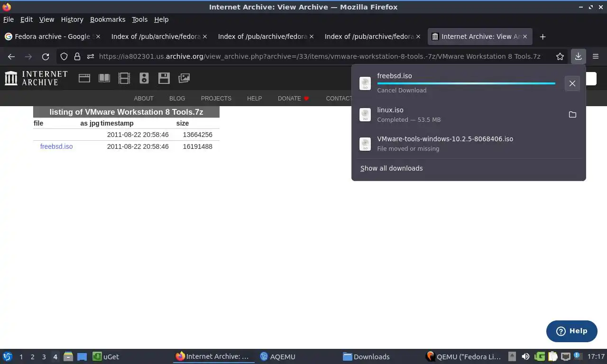Screen dimensions: 607x364
Task: Show linux.iso in containing folder
Action: [x=572, y=115]
